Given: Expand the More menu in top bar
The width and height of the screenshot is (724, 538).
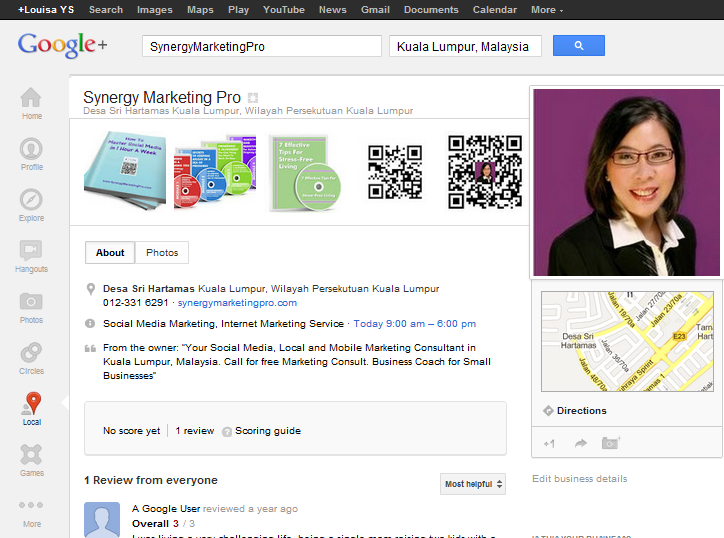Looking at the screenshot, I should tap(547, 10).
